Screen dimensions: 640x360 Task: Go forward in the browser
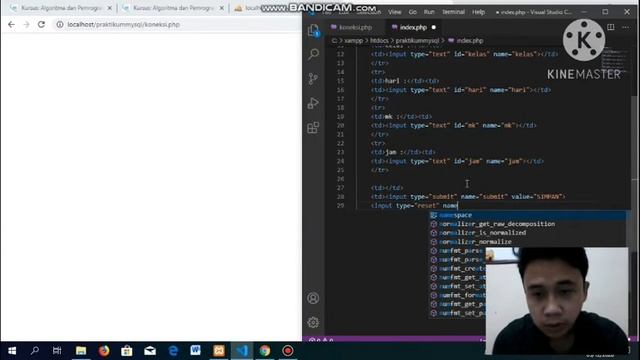[26, 24]
